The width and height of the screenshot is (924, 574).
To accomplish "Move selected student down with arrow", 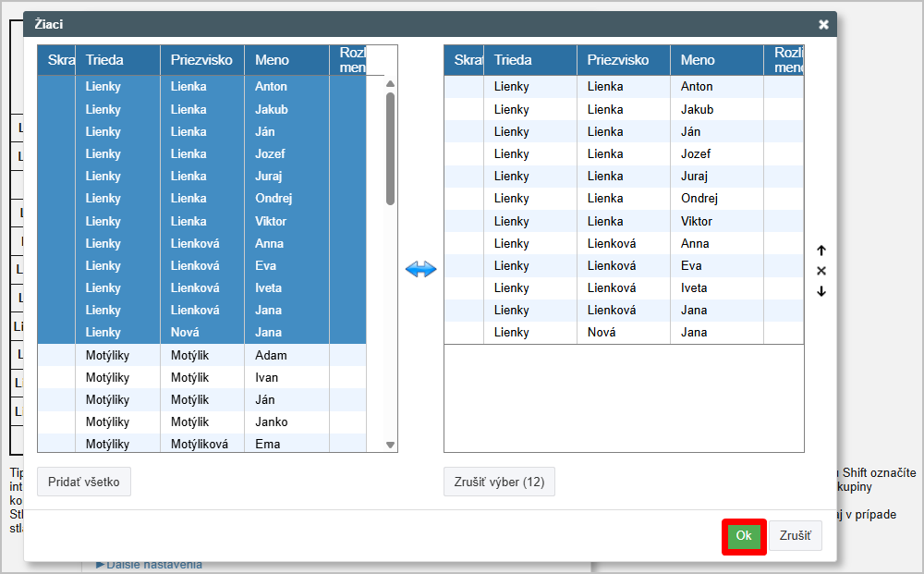I will 821,291.
